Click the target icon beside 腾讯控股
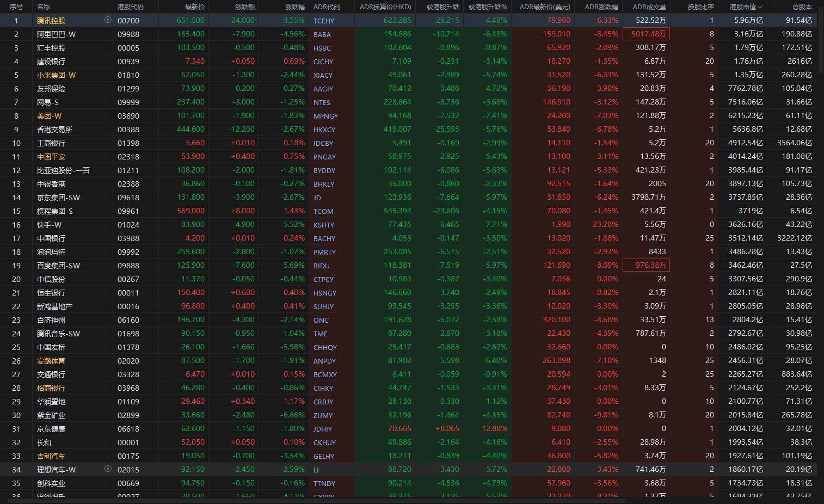824x504 pixels. pyautogui.click(x=107, y=20)
